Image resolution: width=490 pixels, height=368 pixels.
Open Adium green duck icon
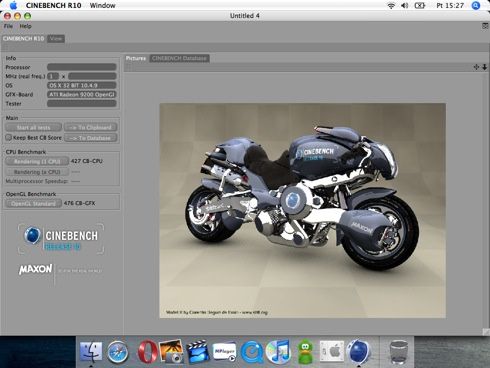click(305, 352)
